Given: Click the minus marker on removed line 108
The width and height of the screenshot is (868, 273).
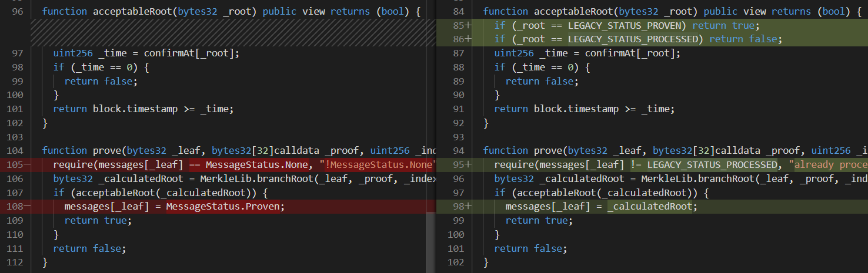Looking at the screenshot, I should 28,207.
